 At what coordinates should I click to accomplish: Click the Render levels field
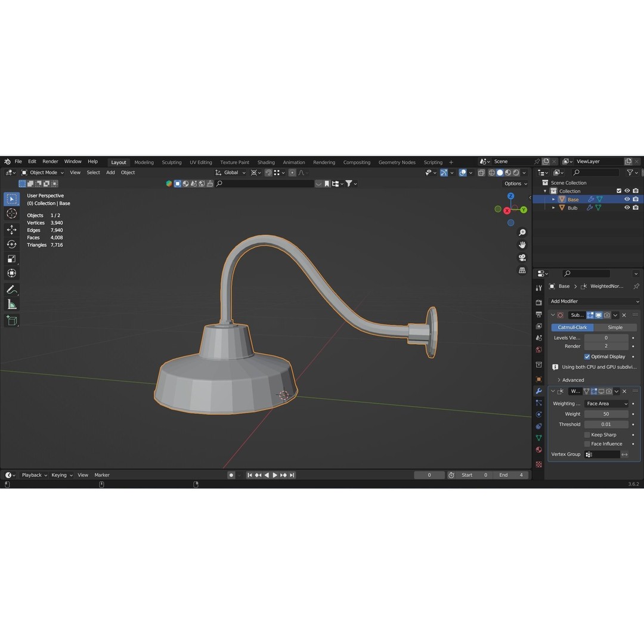606,346
